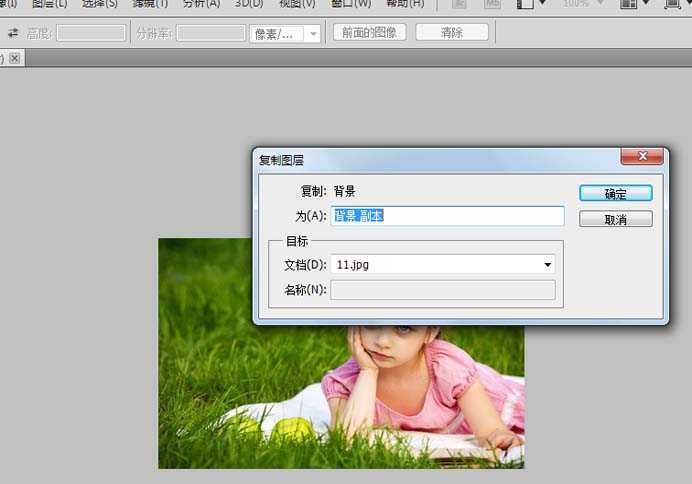Click the 清除 button in options bar
The image size is (692, 484).
pyautogui.click(x=452, y=33)
